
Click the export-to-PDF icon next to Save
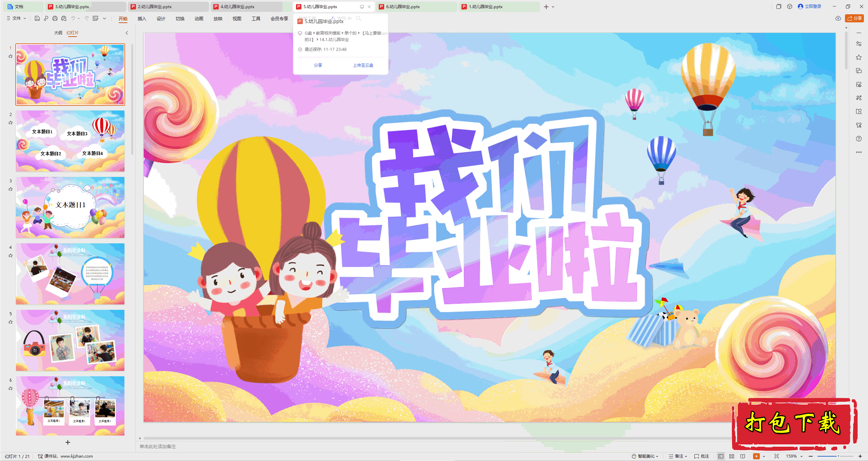tap(46, 18)
